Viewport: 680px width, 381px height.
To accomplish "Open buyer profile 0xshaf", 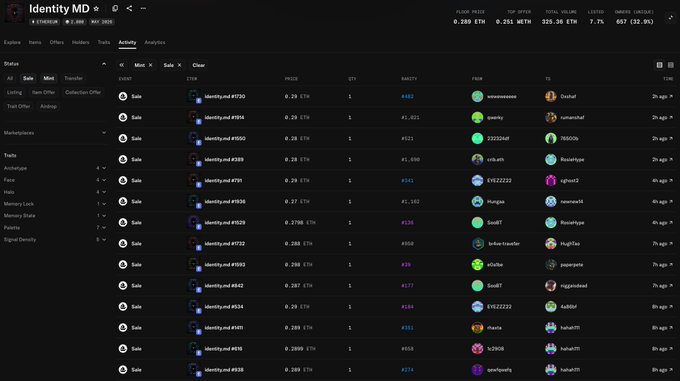I will 568,97.
